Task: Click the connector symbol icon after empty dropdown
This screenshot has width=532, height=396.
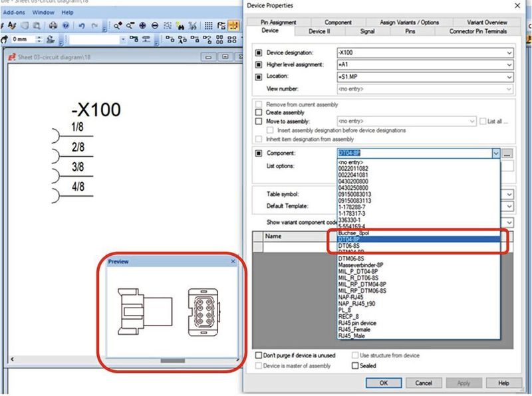Action: [134, 39]
